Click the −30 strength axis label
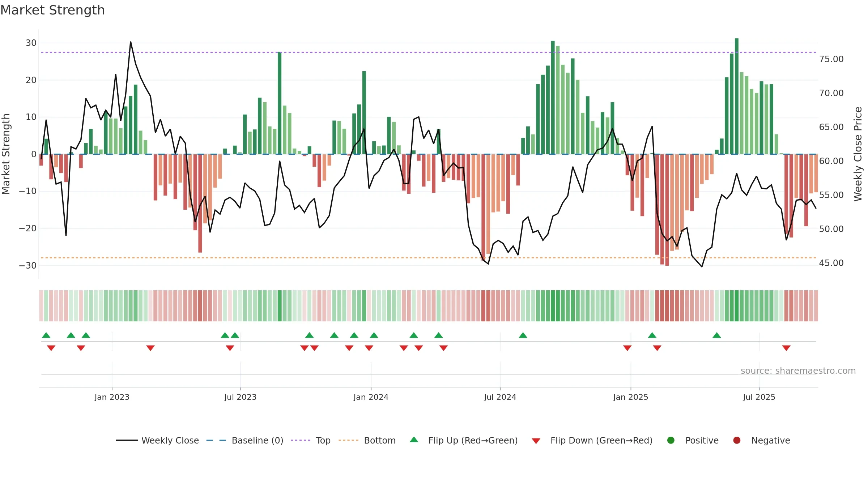This screenshot has width=868, height=488. (x=28, y=265)
